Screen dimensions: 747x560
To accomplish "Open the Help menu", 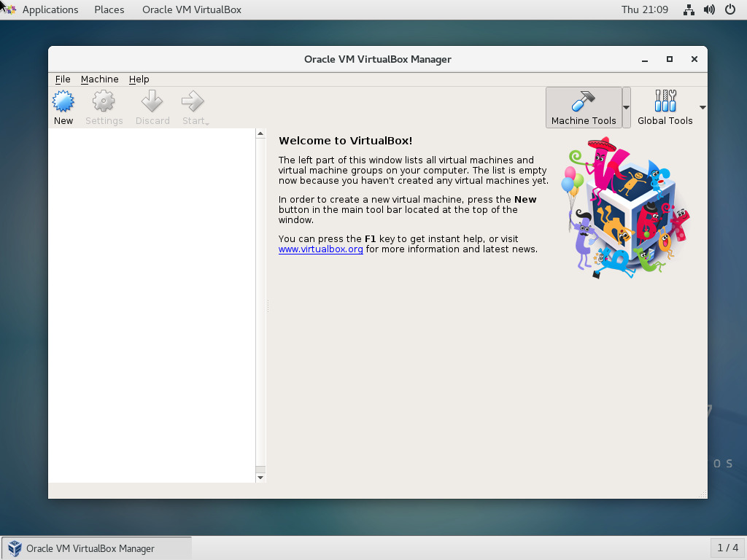I will click(139, 79).
